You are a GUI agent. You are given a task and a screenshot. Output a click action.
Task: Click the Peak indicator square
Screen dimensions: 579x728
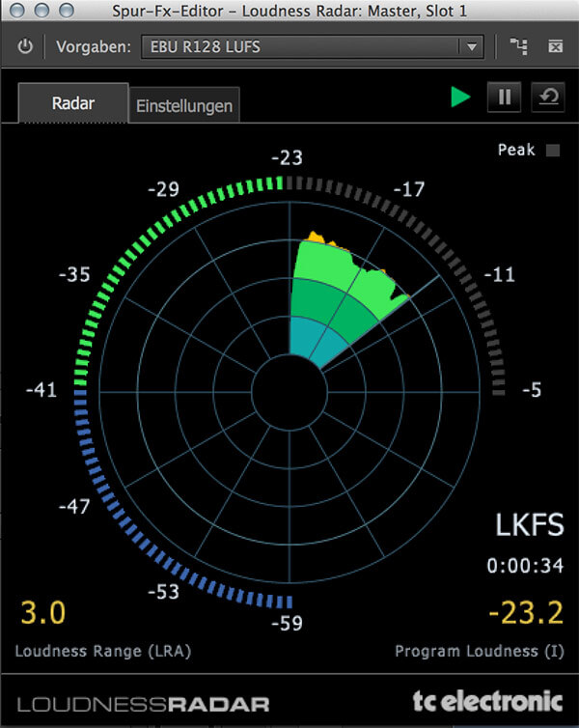(x=553, y=150)
